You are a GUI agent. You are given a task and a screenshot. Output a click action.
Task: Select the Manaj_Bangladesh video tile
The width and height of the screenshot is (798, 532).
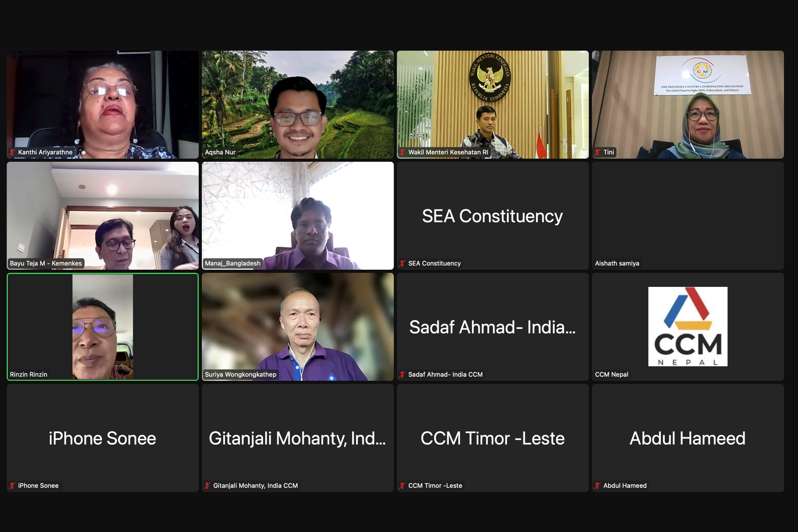298,216
